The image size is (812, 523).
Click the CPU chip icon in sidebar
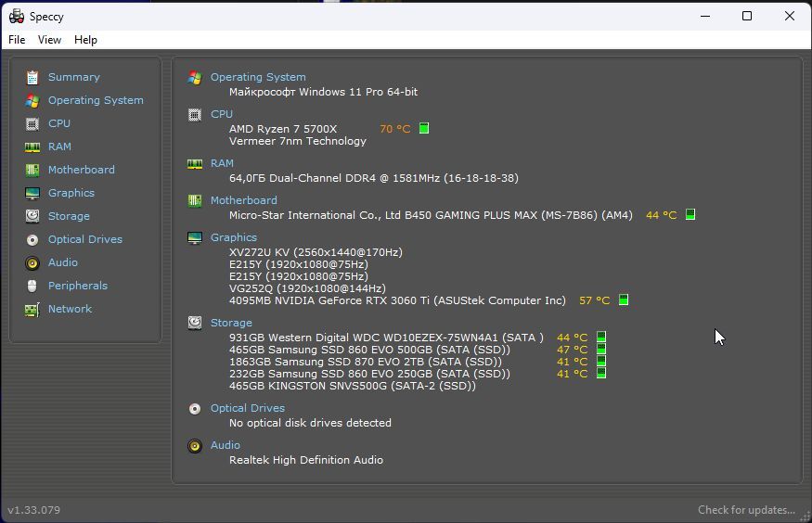point(32,123)
